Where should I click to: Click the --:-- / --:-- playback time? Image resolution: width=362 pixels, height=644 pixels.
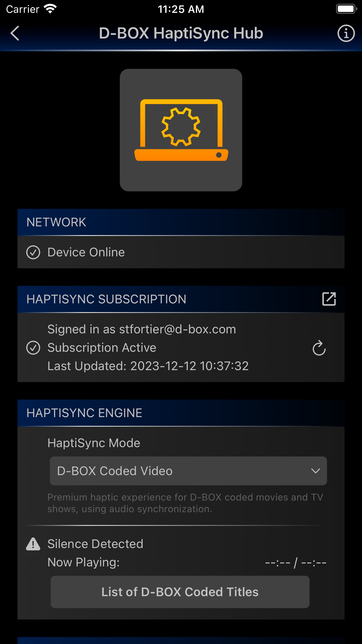(296, 563)
